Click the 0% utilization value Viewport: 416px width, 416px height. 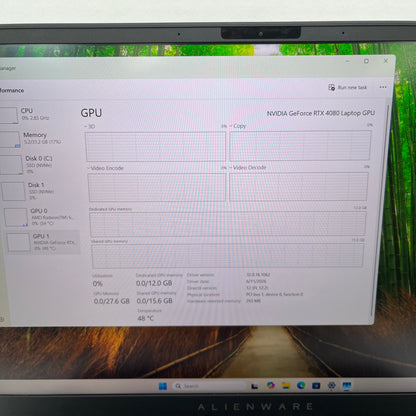pyautogui.click(x=98, y=284)
